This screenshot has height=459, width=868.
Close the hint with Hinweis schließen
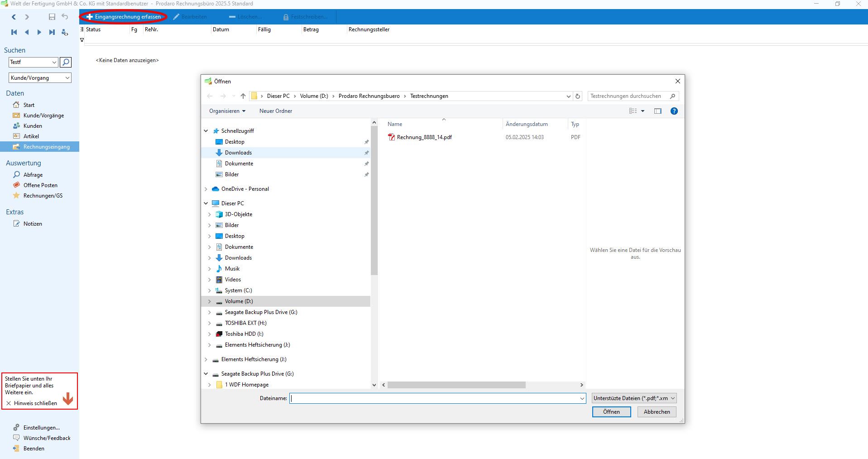coord(32,403)
